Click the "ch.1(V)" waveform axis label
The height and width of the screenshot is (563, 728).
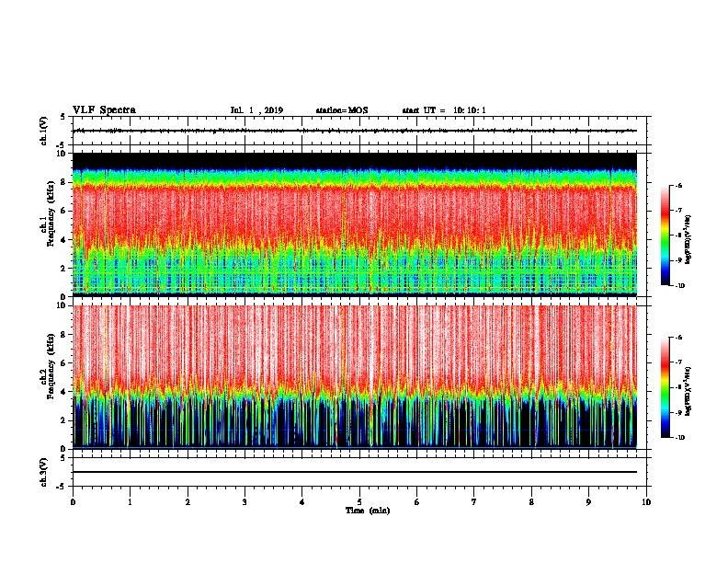coord(43,131)
